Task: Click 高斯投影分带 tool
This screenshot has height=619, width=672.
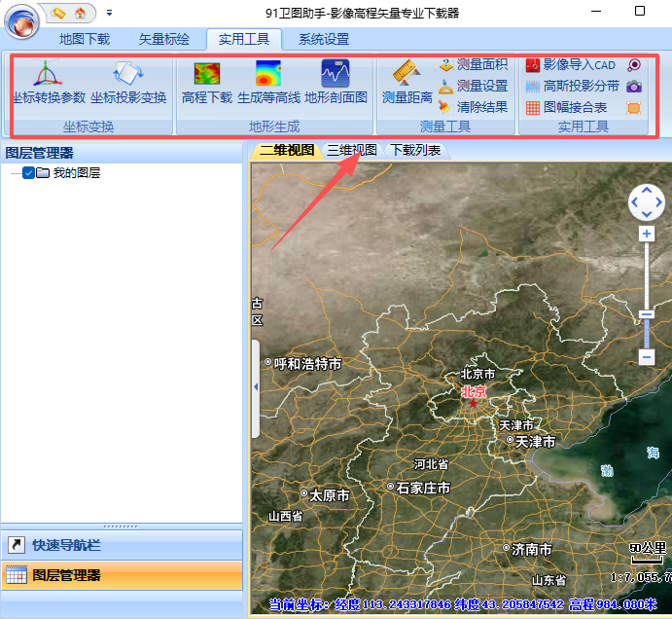Action: [x=572, y=87]
